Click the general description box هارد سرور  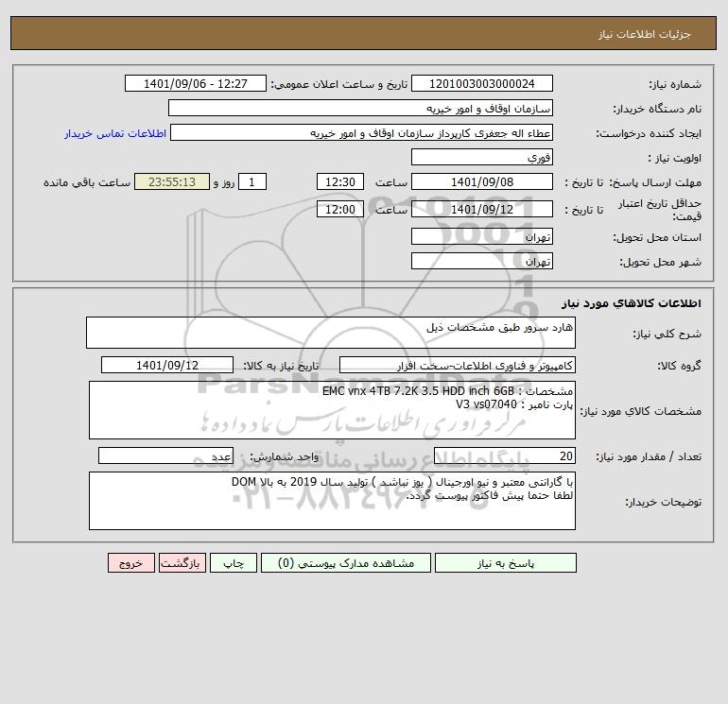[x=331, y=333]
